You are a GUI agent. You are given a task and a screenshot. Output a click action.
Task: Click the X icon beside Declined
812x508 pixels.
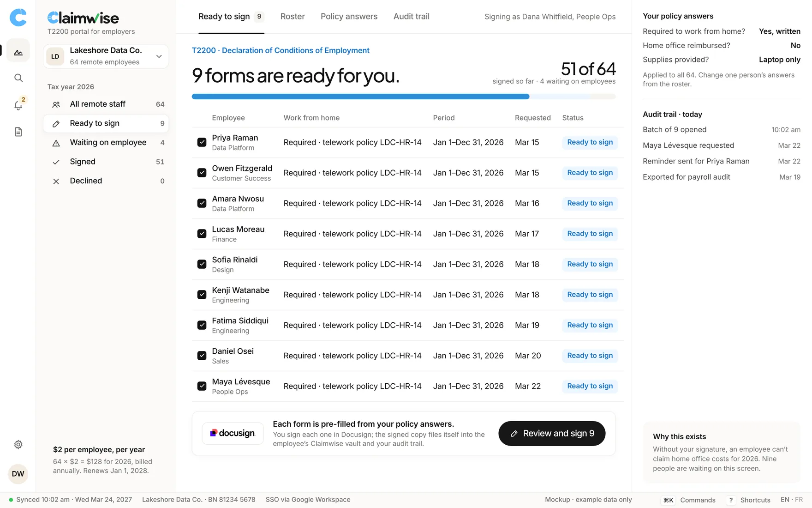click(x=56, y=181)
